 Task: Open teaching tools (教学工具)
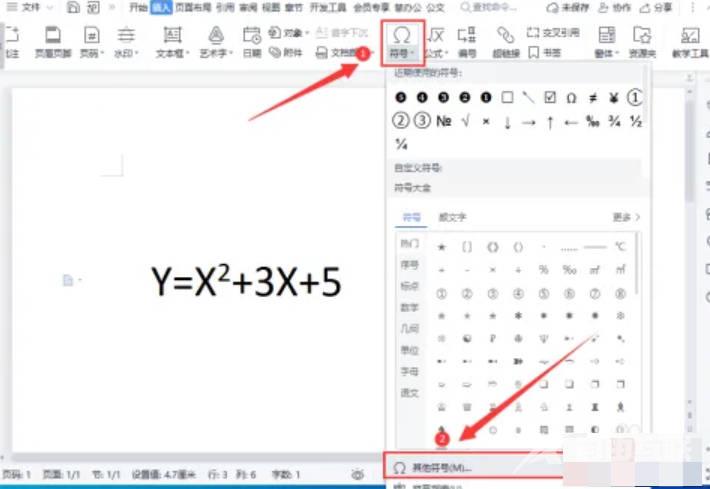[x=690, y=42]
